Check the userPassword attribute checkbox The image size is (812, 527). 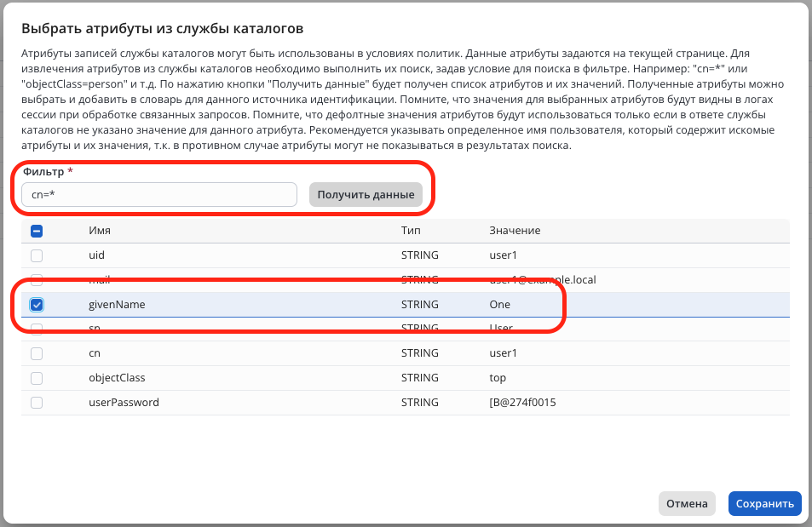[37, 403]
